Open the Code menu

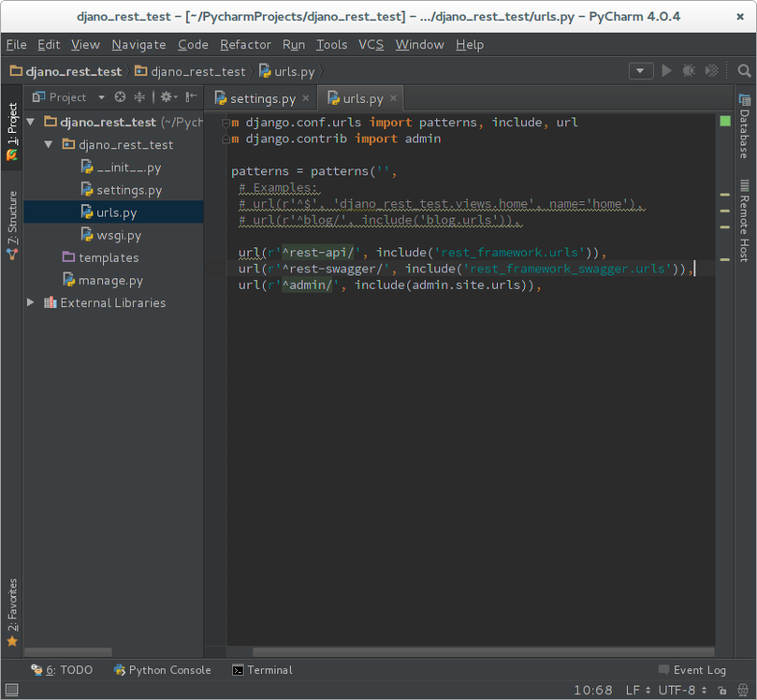(193, 44)
